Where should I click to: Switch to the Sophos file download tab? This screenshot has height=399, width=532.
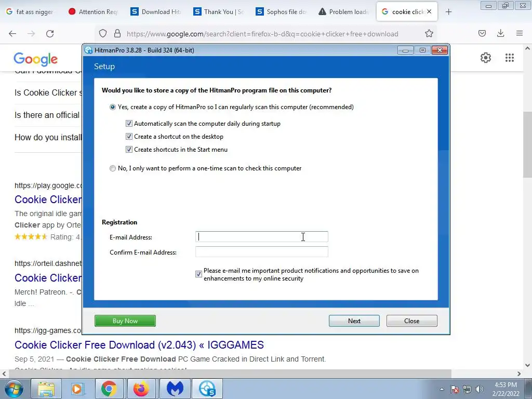[x=281, y=12]
